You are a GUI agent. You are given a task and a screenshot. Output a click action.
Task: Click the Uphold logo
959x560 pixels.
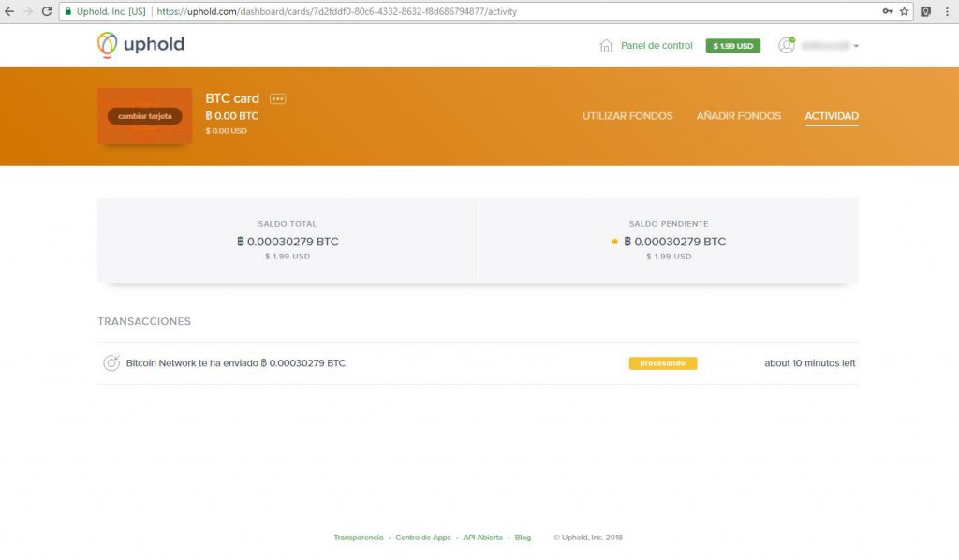(140, 45)
